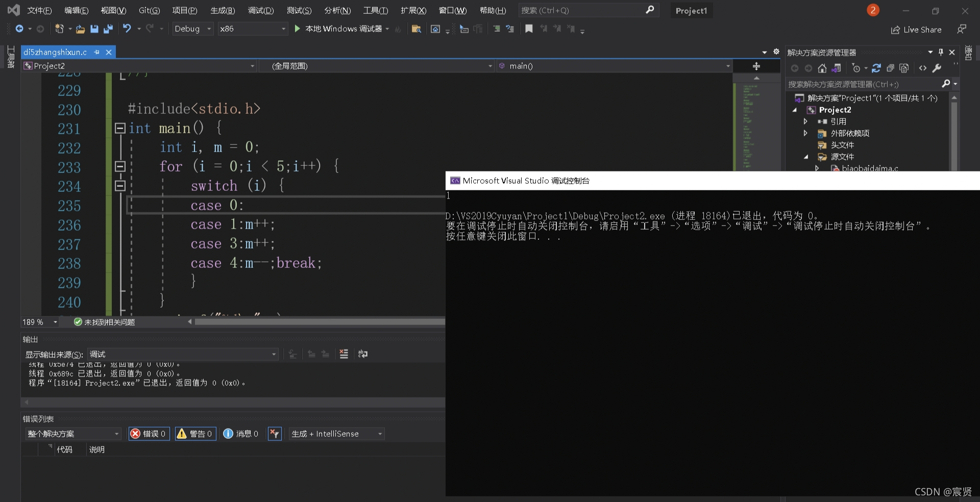Open the 调试(D) menu
This screenshot has width=980, height=502.
click(x=261, y=10)
